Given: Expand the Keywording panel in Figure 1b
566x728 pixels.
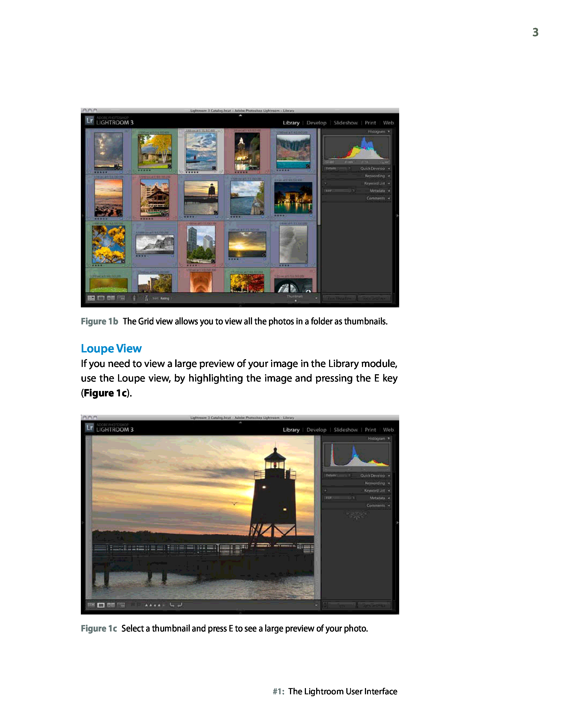Looking at the screenshot, I should 377,176.
